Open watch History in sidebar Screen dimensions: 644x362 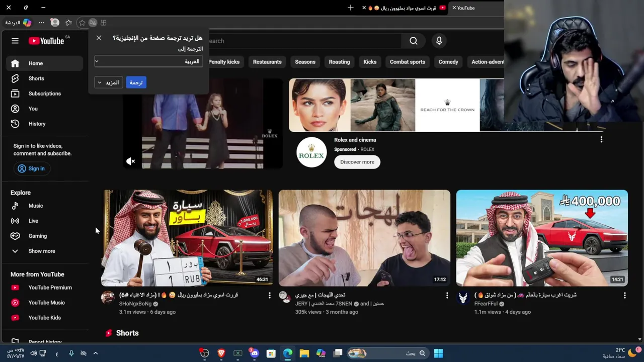[44, 124]
